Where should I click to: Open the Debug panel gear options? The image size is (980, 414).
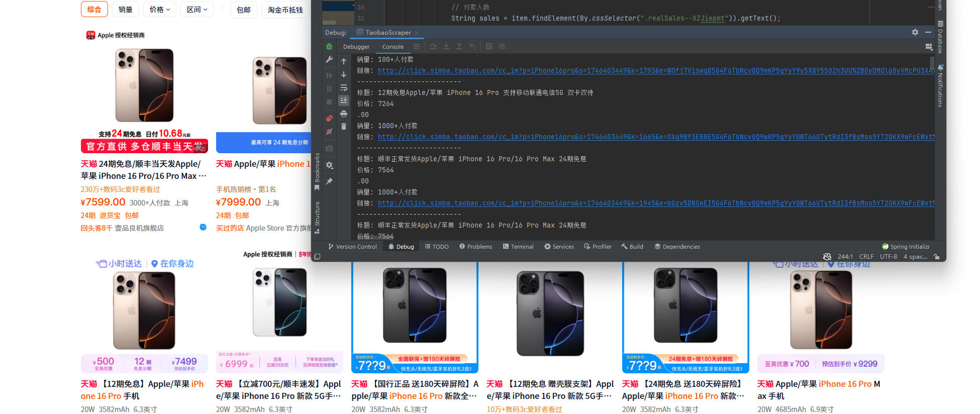(915, 32)
